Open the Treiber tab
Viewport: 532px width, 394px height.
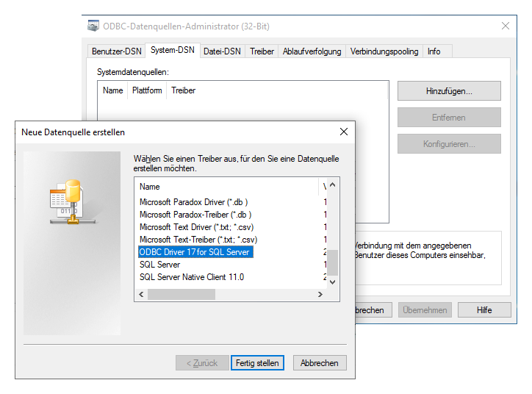click(x=262, y=51)
